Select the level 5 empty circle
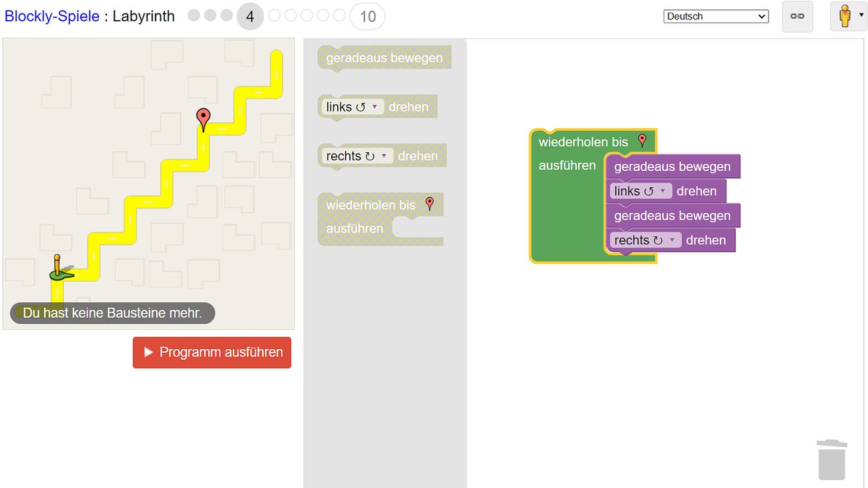Image resolution: width=868 pixels, height=488 pixels. click(274, 15)
